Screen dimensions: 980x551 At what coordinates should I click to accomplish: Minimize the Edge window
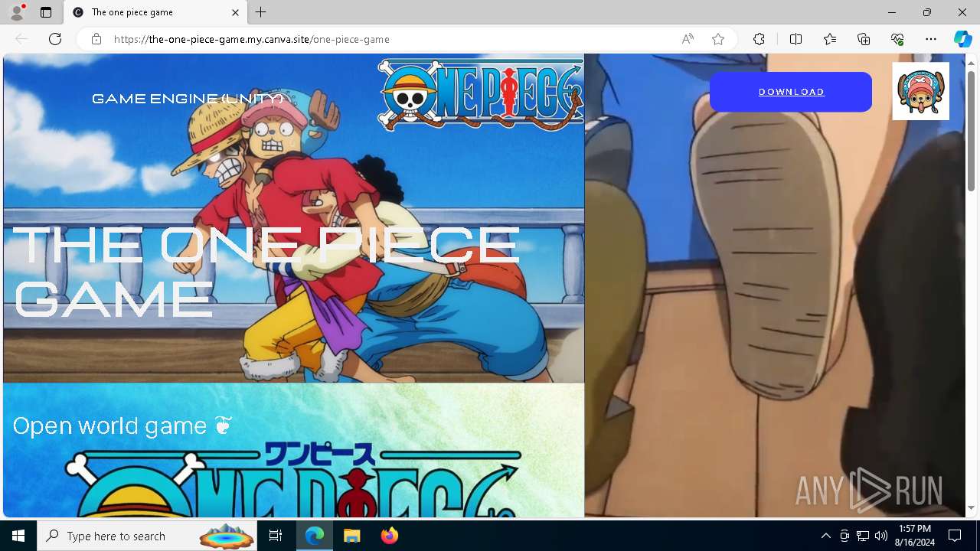pos(892,12)
